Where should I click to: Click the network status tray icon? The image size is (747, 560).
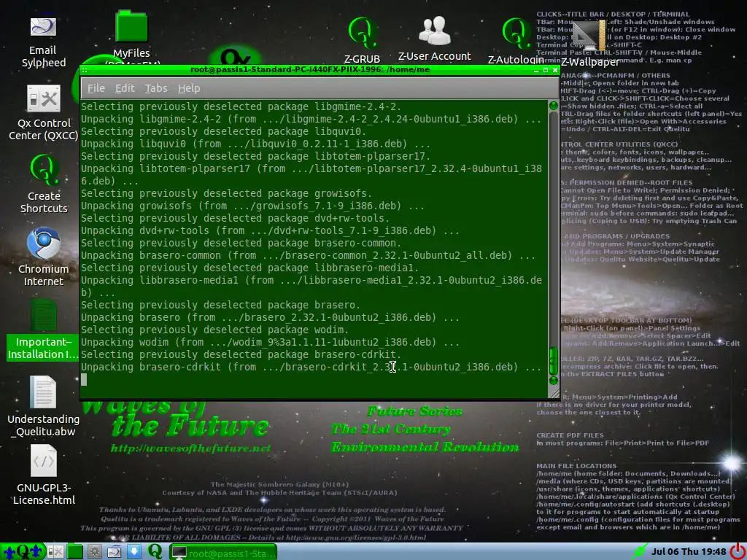coord(639,551)
